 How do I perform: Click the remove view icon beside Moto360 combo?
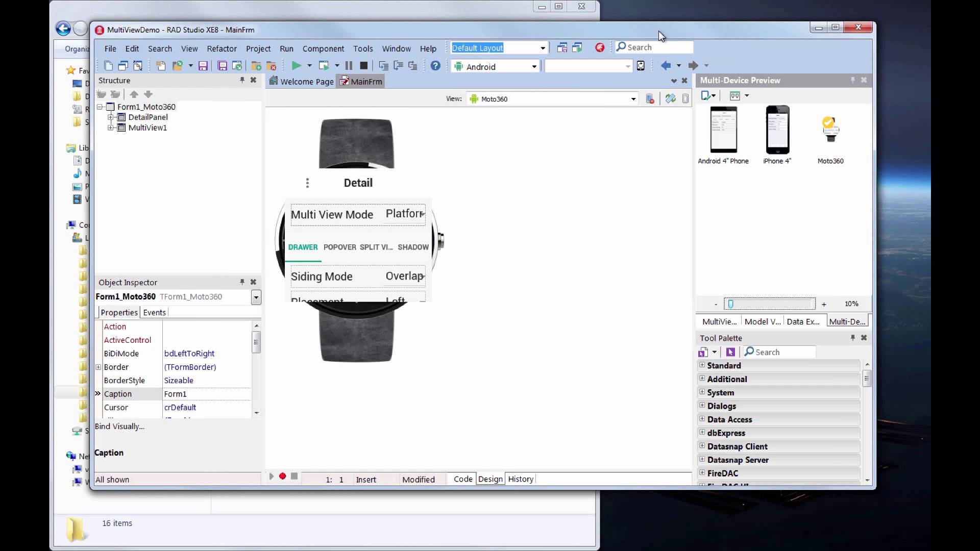pyautogui.click(x=650, y=99)
